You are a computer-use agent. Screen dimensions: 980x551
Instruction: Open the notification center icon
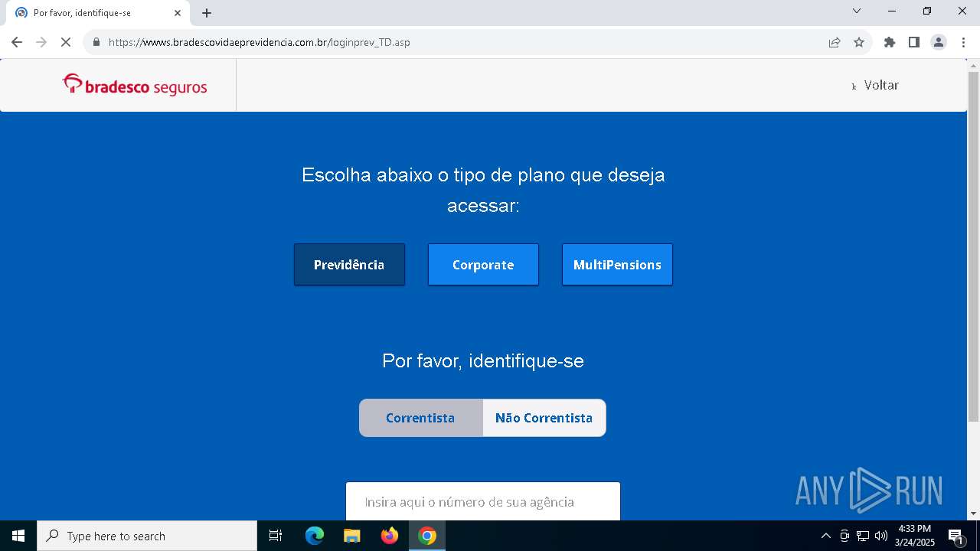tap(956, 536)
